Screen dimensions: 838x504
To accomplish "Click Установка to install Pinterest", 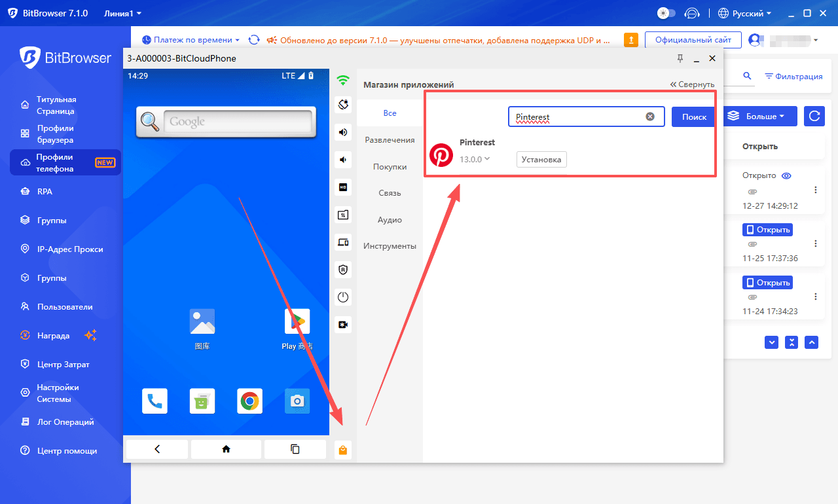I will coord(541,159).
